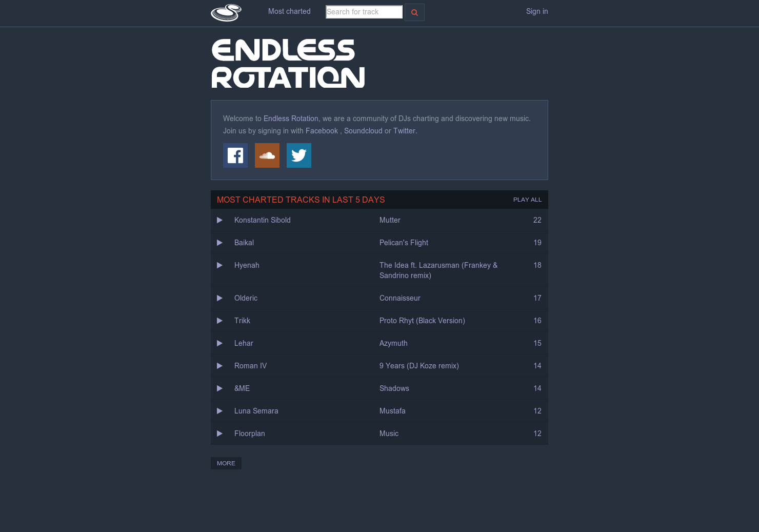Screen dimensions: 759x532
Task: Sign in using the Soundcloud cloud icon
Action: coord(267,155)
